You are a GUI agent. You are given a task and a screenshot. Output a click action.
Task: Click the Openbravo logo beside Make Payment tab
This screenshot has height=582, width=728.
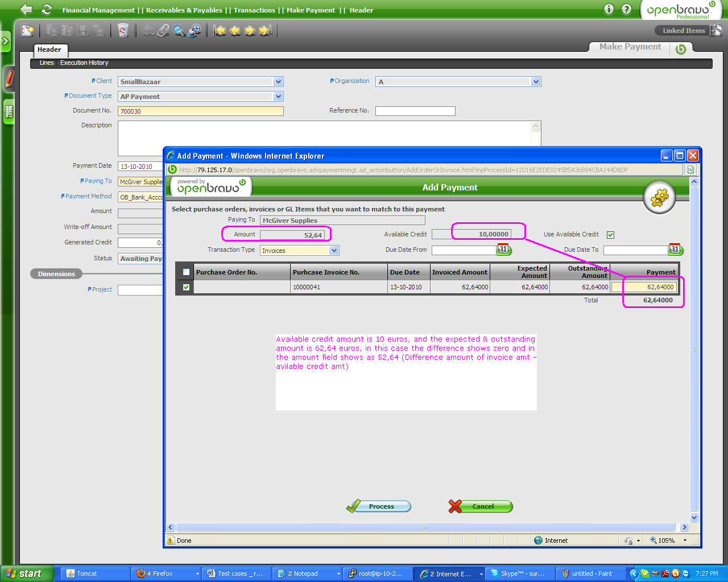tap(681, 49)
